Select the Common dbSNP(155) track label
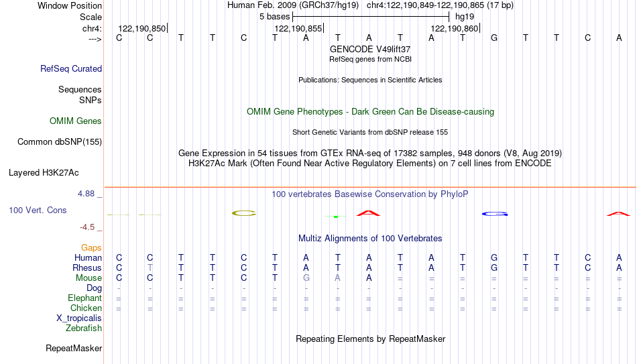Viewport: 637px width, 364px height. coord(60,142)
